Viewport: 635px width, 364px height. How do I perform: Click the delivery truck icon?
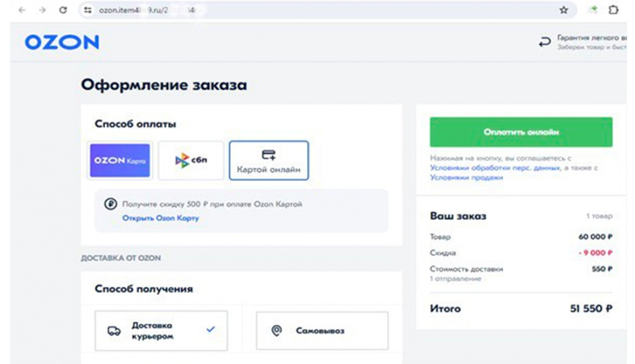(114, 331)
